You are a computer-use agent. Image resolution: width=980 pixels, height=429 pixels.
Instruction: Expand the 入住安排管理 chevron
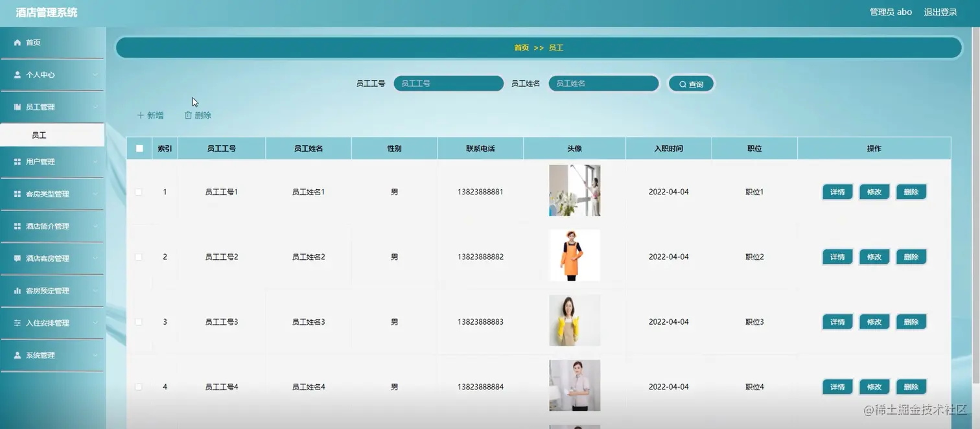point(95,323)
